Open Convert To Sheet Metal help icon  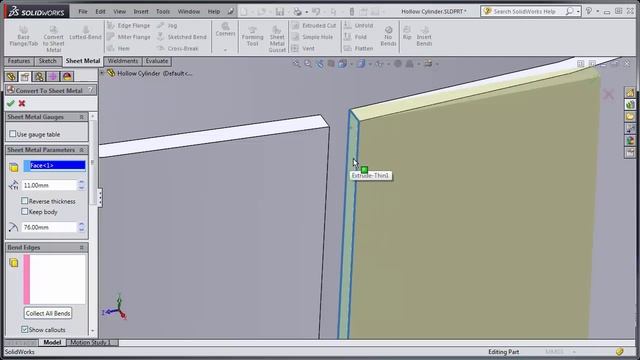[91, 90]
